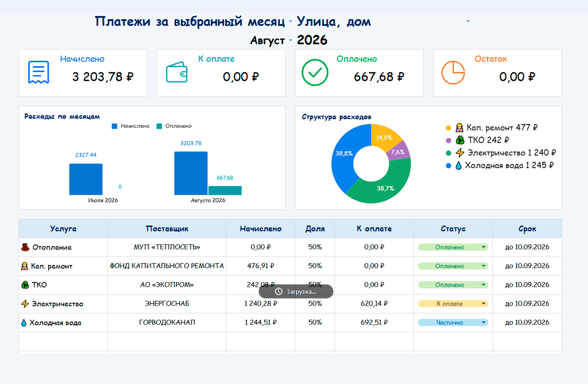Open status dropdown for Кап. ремонт row
The width and height of the screenshot is (588, 384).
coord(483,266)
